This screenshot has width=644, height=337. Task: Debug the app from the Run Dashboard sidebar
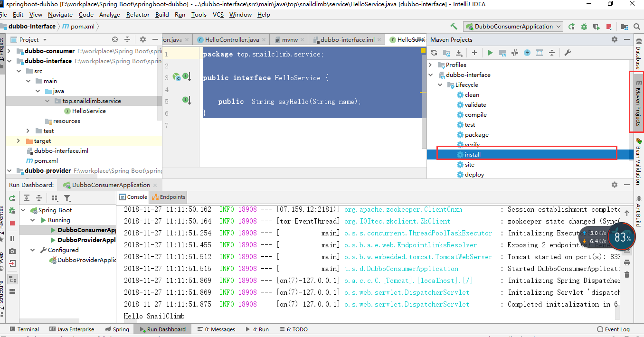[12, 211]
